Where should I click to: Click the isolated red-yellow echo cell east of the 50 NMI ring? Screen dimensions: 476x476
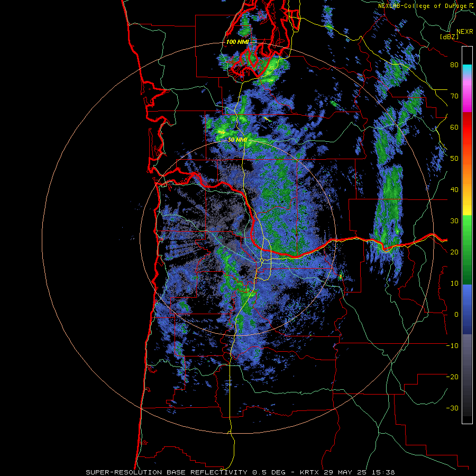tap(341, 277)
